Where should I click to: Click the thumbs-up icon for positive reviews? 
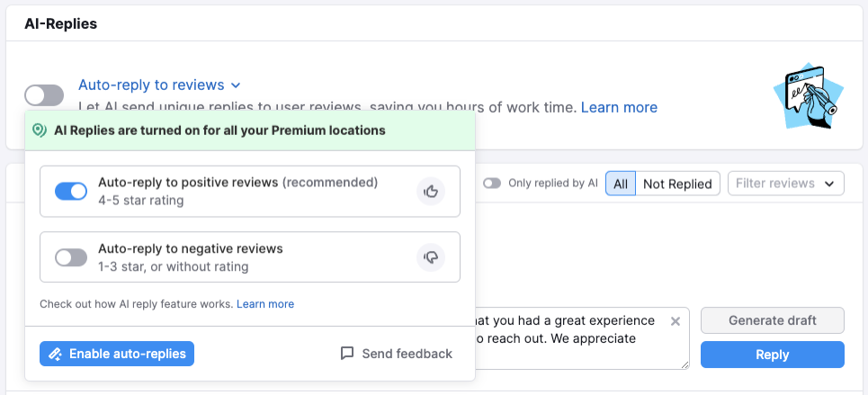[x=432, y=191]
